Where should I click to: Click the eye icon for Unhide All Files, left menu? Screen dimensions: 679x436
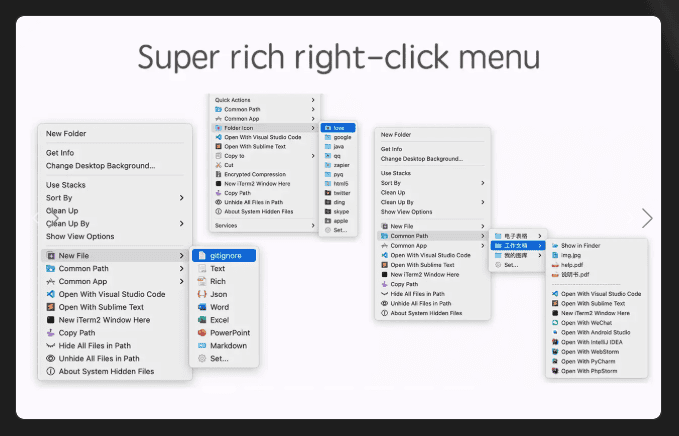pos(51,358)
